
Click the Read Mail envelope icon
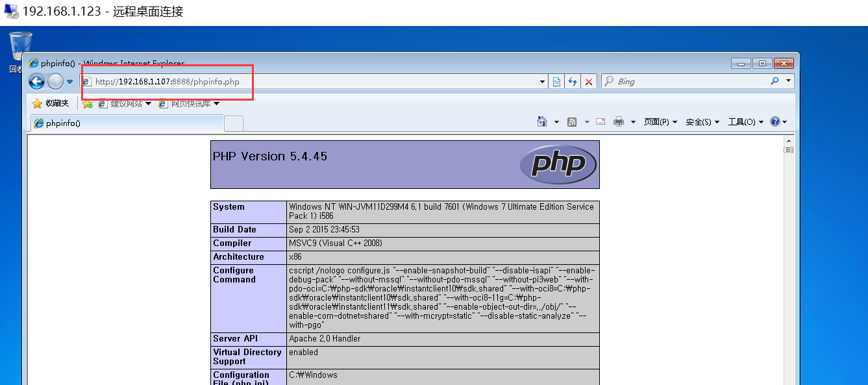(x=601, y=121)
